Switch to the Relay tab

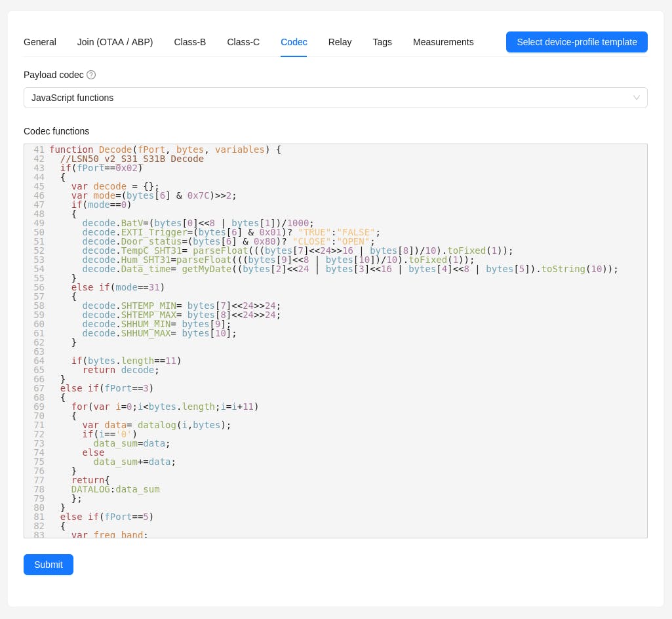[340, 42]
